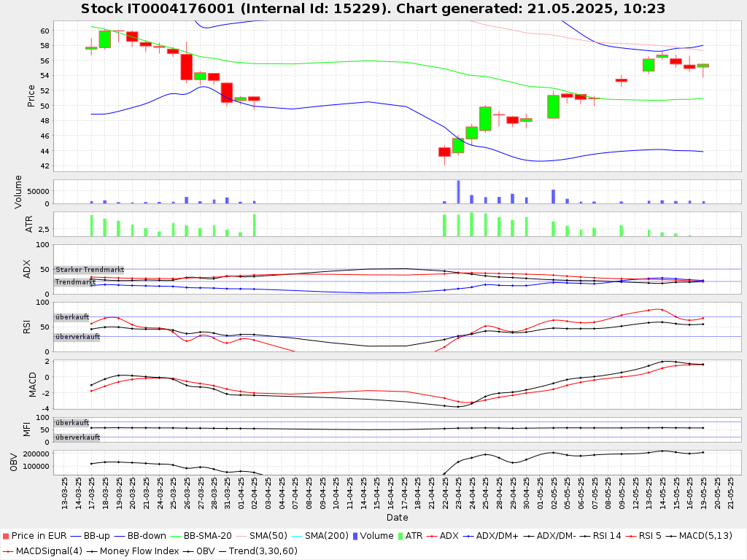
Task: Click the green candle on 18-03-25
Action: (x=105, y=39)
